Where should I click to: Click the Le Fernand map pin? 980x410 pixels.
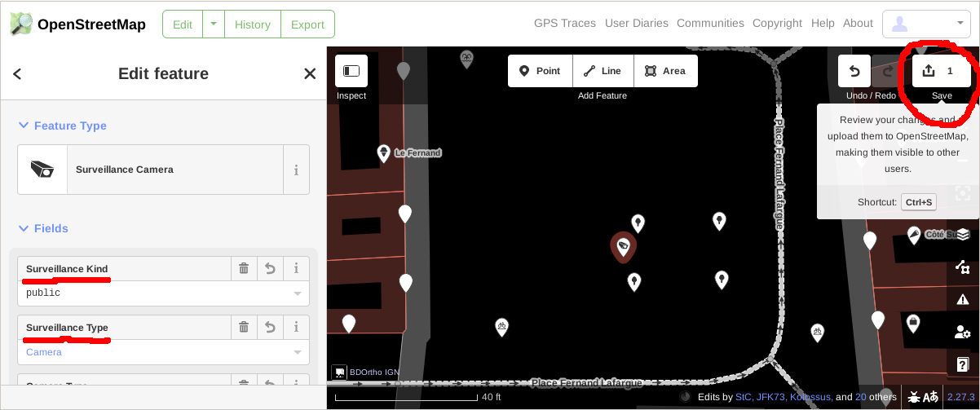tap(383, 152)
